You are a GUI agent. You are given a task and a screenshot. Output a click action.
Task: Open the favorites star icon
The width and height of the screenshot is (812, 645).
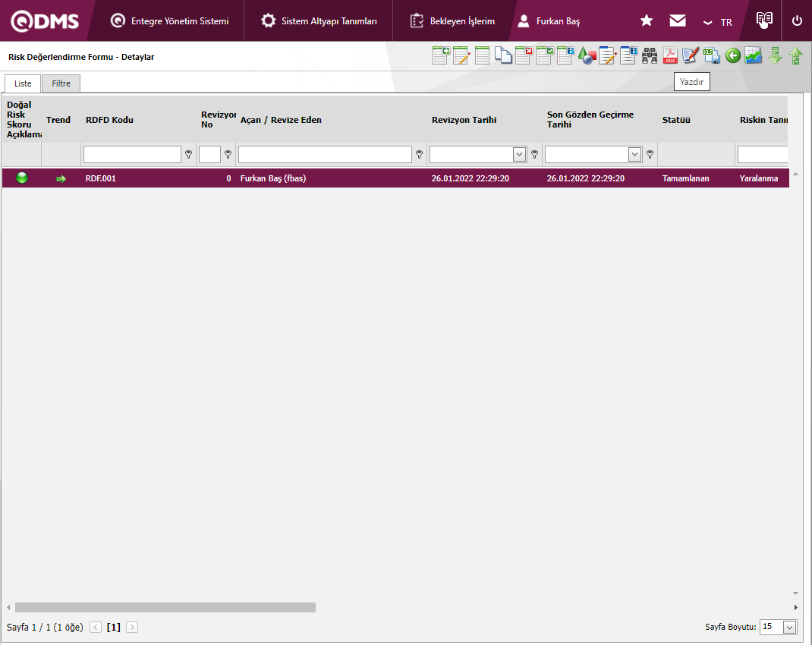647,21
